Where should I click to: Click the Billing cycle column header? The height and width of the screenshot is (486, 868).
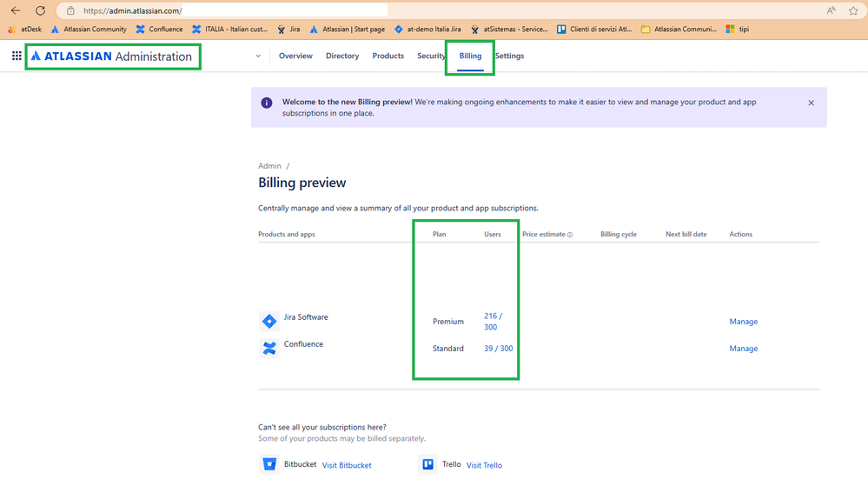click(x=619, y=235)
